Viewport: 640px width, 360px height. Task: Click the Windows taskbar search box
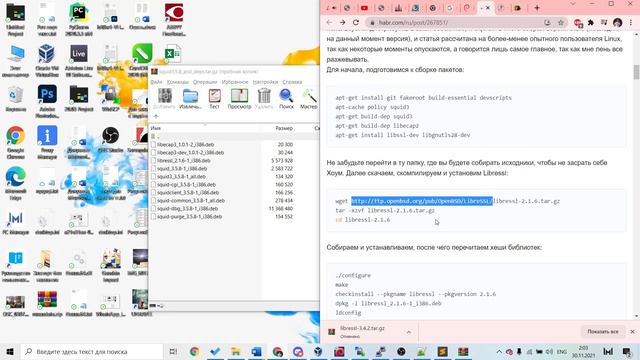coord(92,351)
